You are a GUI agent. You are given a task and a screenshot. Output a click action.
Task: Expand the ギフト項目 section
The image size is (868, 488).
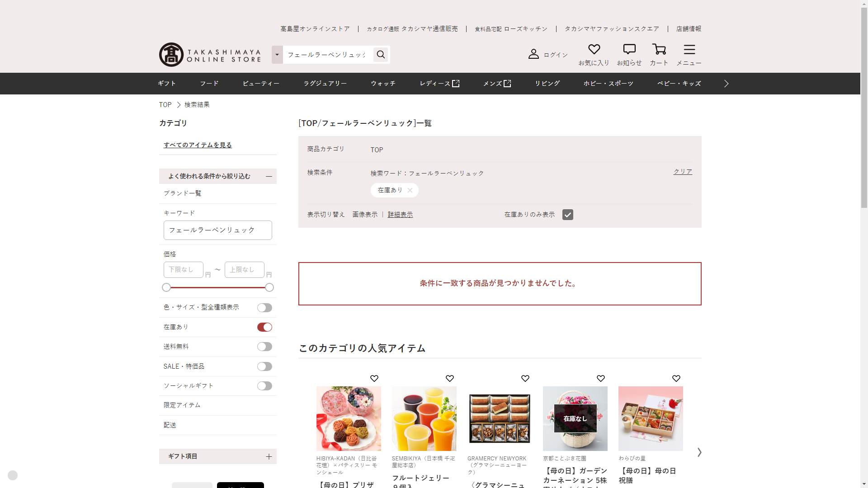[x=269, y=456]
